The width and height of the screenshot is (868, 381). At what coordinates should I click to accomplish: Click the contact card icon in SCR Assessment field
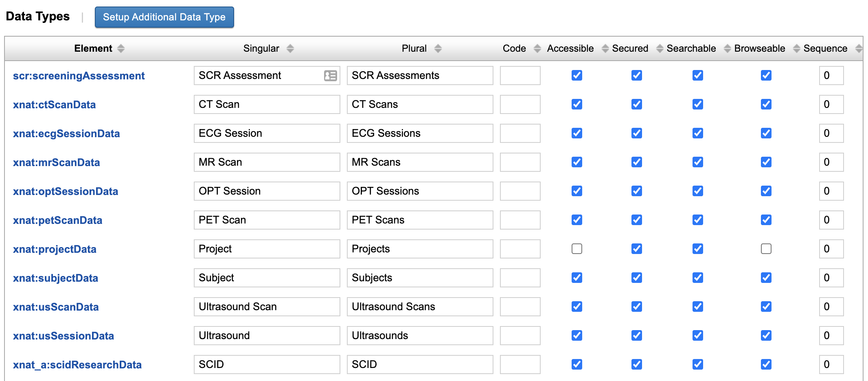tap(330, 76)
